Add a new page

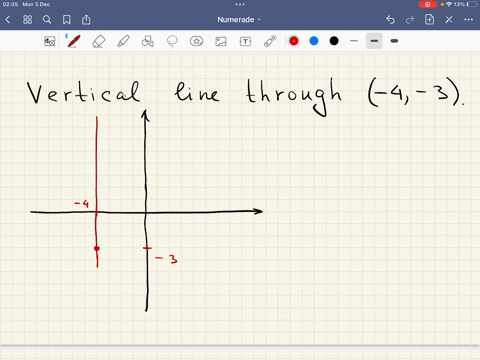coord(429,20)
